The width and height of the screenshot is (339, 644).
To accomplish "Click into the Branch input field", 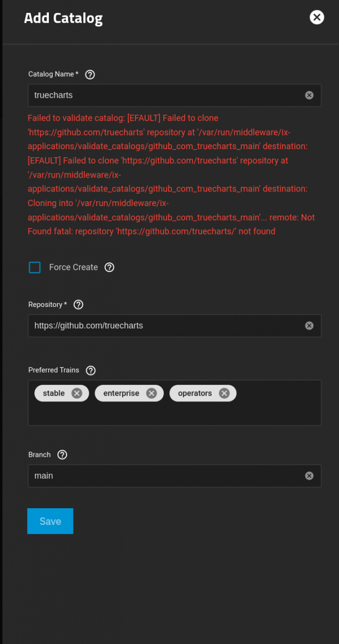I will point(167,476).
